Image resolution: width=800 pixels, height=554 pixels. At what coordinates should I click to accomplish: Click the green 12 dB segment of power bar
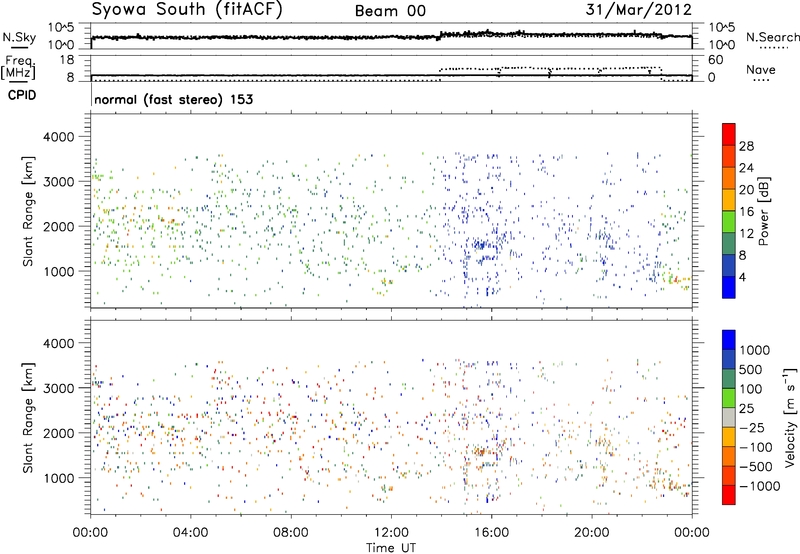[x=729, y=222]
